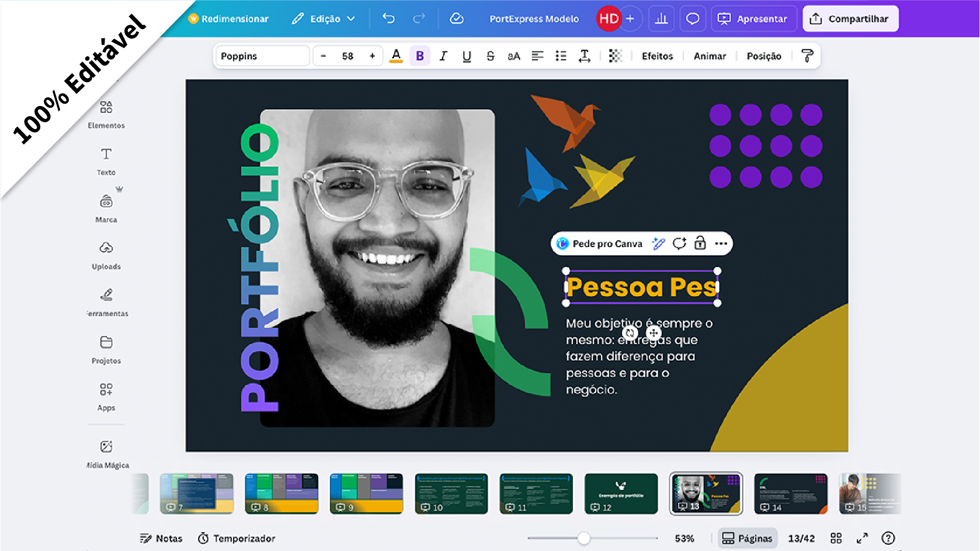Click the lock icon in floating toolbar
980x551 pixels.
pyautogui.click(x=700, y=243)
